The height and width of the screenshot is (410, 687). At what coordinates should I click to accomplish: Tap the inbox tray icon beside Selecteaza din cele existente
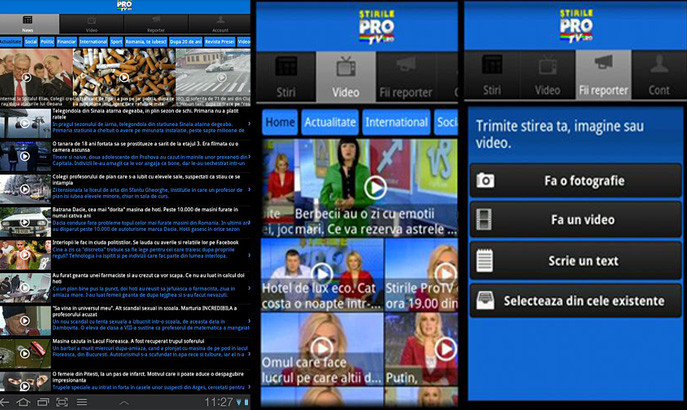click(x=485, y=300)
